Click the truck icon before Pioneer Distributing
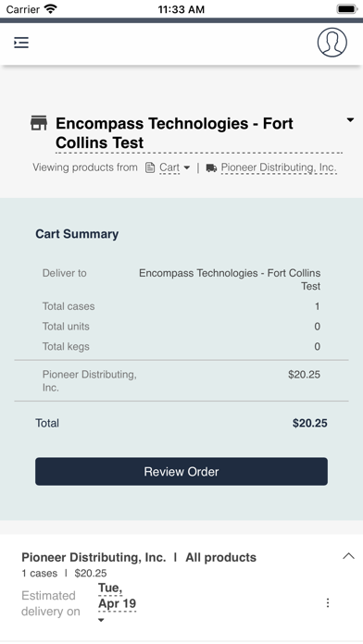Image resolution: width=363 pixels, height=644 pixels. coord(211,168)
